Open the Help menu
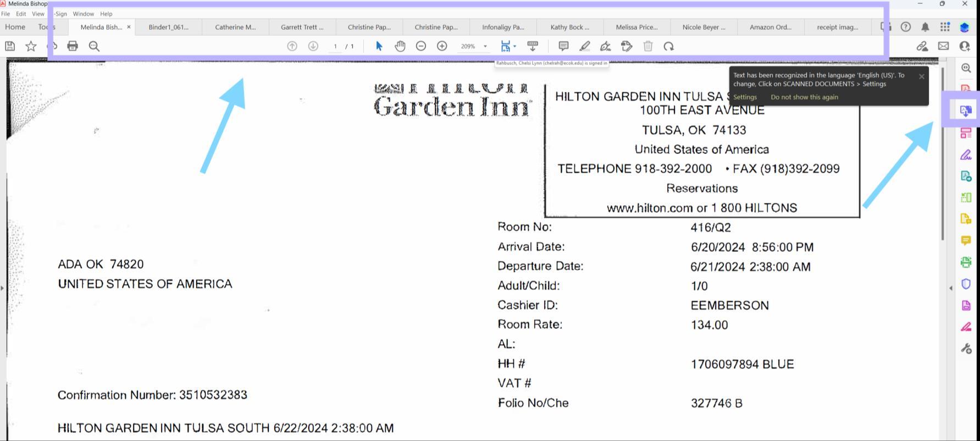This screenshot has height=441, width=980. (106, 14)
